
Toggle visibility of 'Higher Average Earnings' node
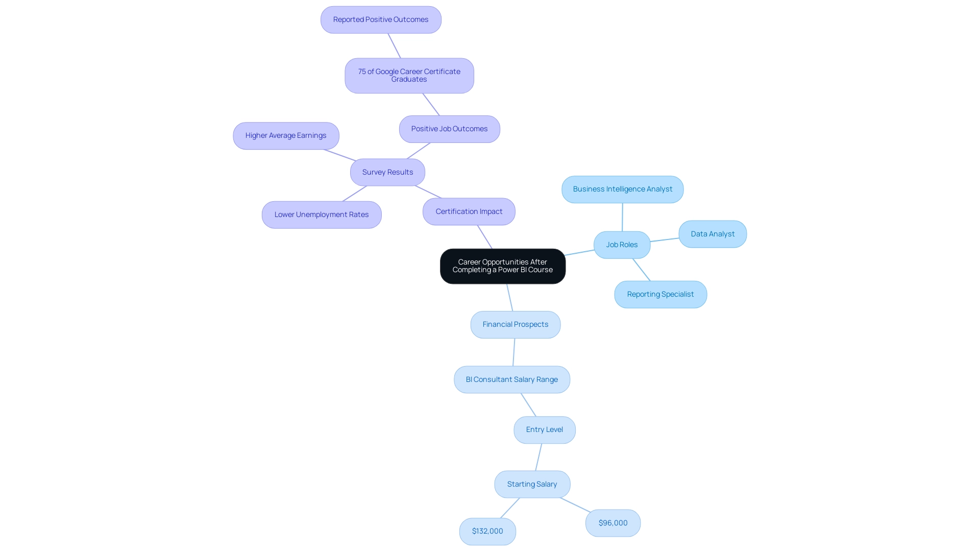point(286,135)
